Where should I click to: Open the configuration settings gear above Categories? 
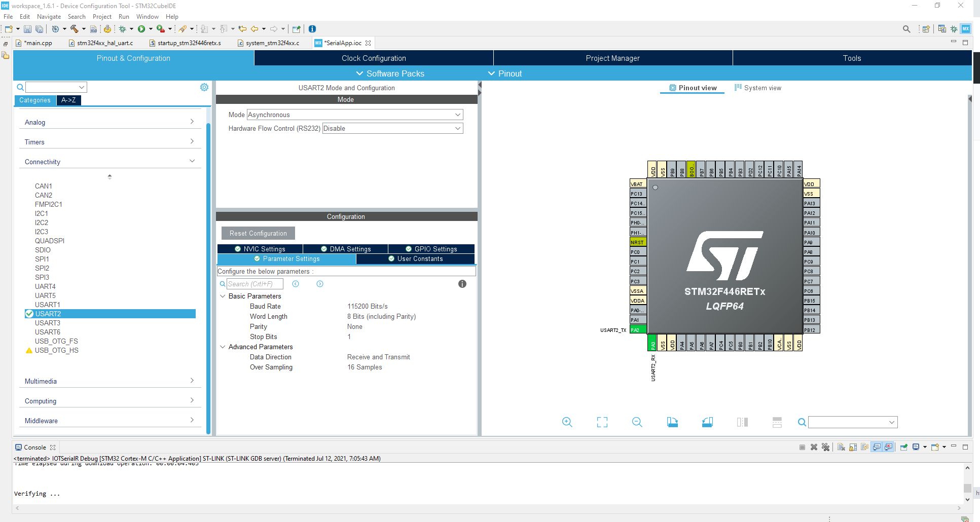204,87
